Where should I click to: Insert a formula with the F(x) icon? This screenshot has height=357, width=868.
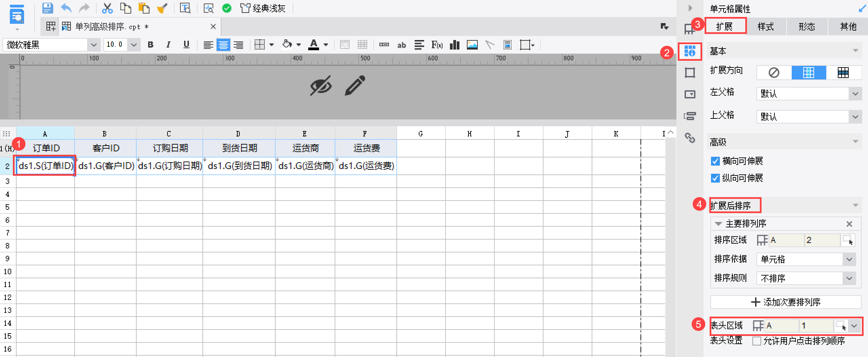point(437,45)
